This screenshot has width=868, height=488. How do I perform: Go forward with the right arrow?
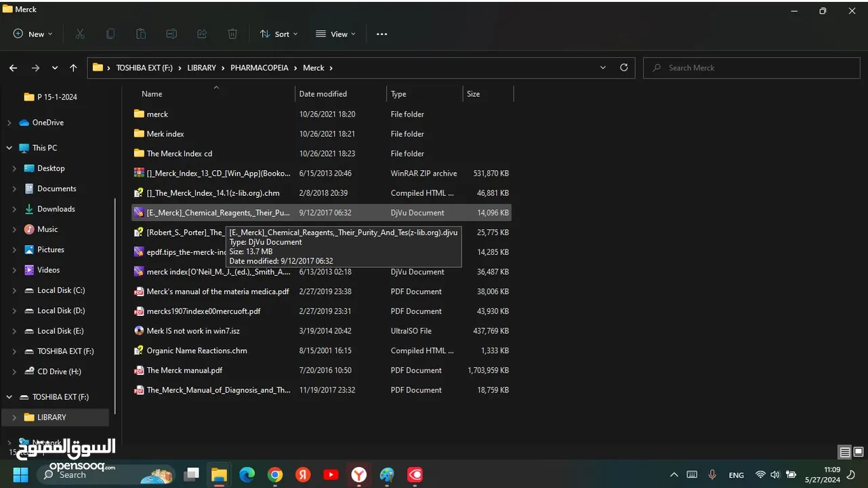35,68
